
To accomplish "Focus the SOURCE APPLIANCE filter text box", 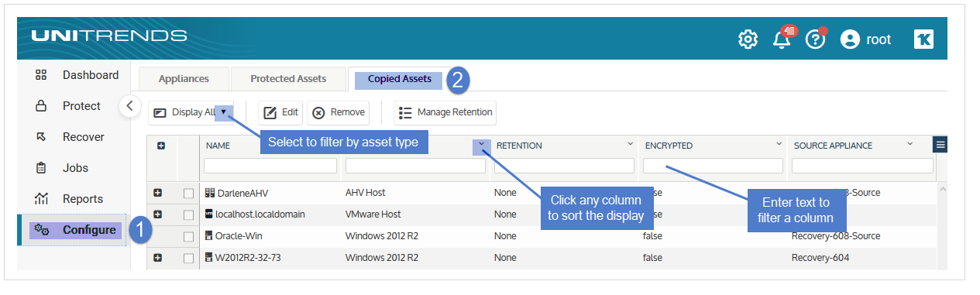I will pyautogui.click(x=862, y=166).
